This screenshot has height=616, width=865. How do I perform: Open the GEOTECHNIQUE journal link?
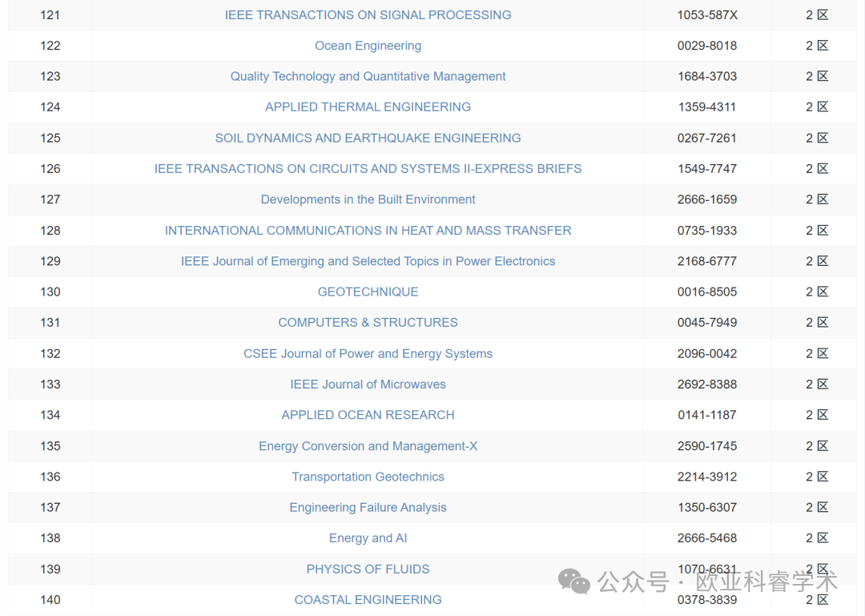pos(368,292)
